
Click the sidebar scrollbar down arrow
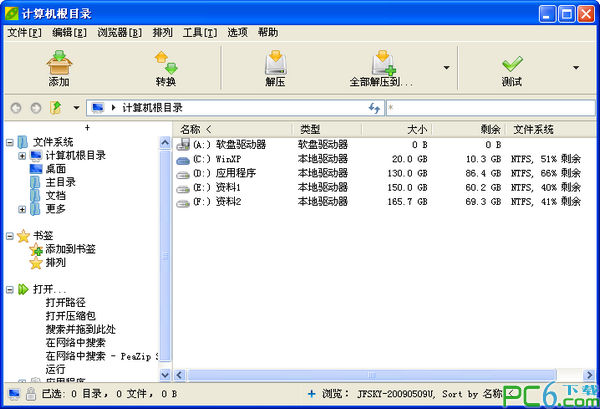[x=165, y=375]
